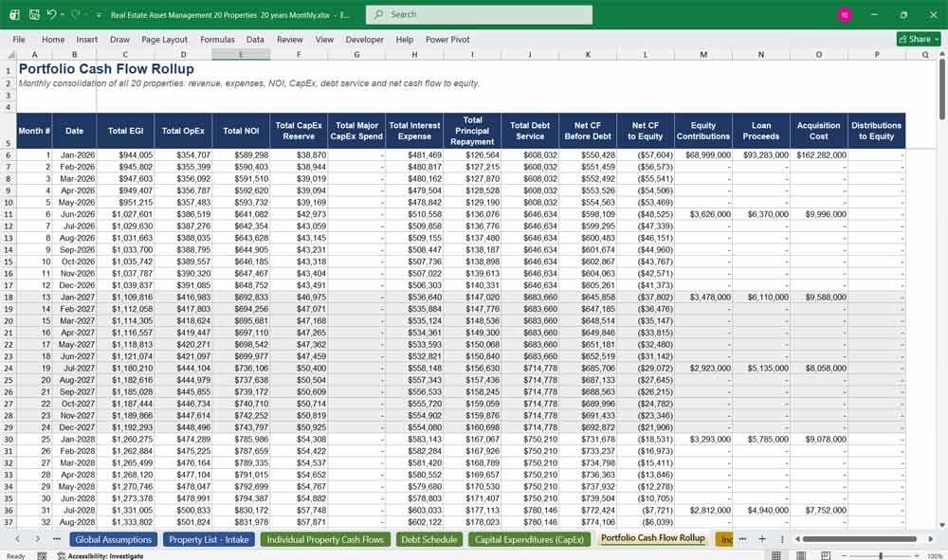
Task: Open the Draw ribbon tab
Action: point(119,39)
